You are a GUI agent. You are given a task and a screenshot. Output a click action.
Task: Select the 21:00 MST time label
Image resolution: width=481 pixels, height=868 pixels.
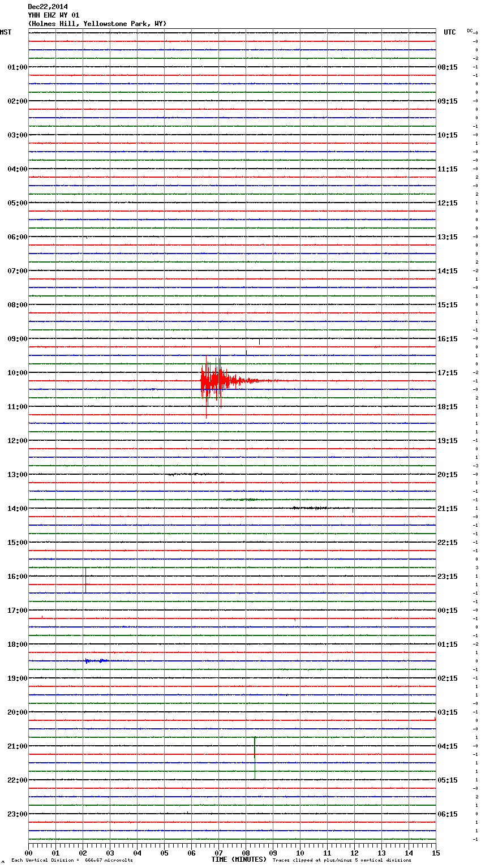tap(18, 746)
